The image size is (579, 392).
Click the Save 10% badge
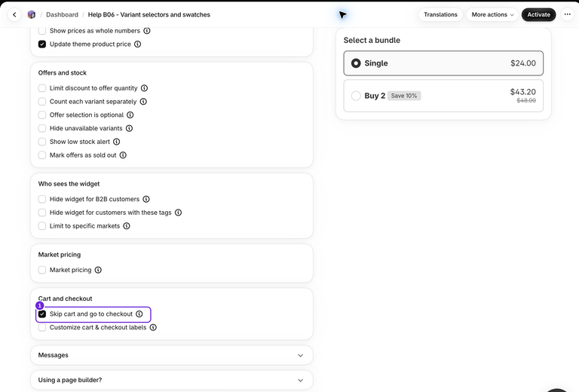point(404,96)
